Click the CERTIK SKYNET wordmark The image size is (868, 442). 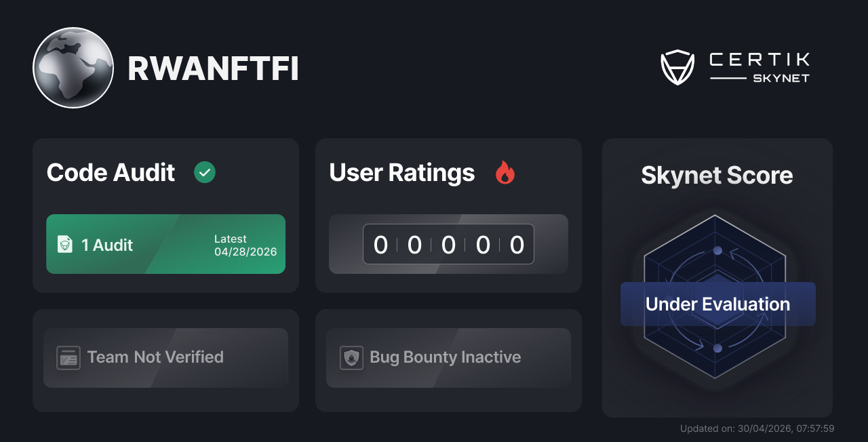759,68
